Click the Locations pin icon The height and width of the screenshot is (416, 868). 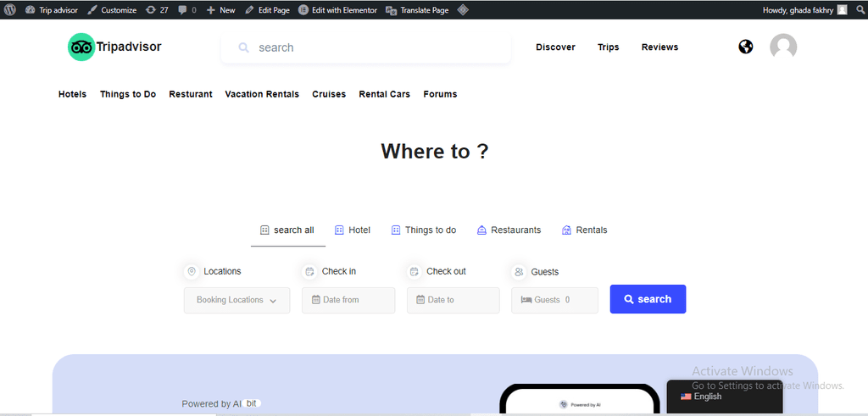192,272
